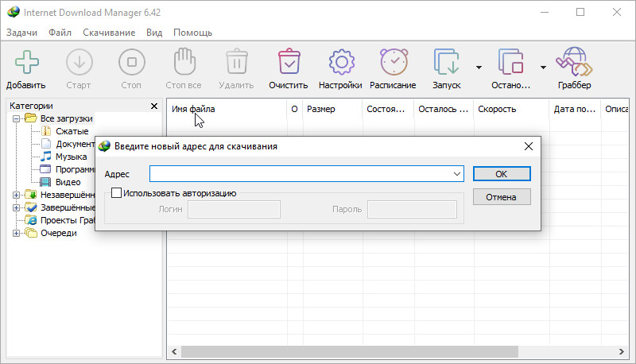Open the Скачивание menu
Viewport: 636px width, 364px height.
(107, 33)
